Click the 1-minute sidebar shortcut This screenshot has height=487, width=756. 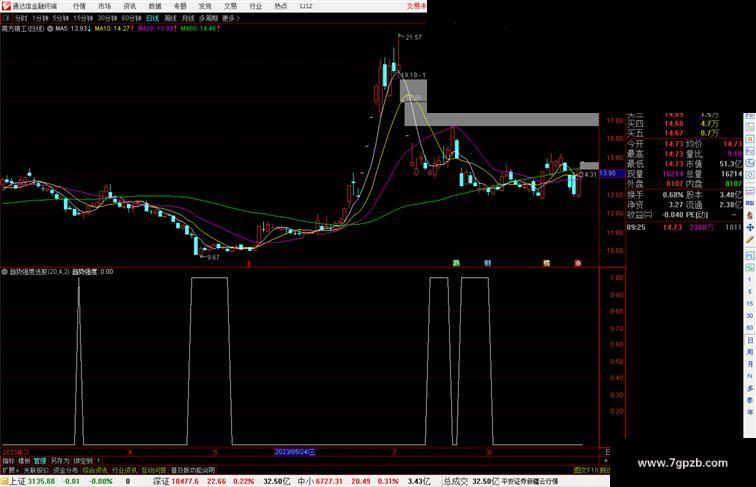pos(750,280)
